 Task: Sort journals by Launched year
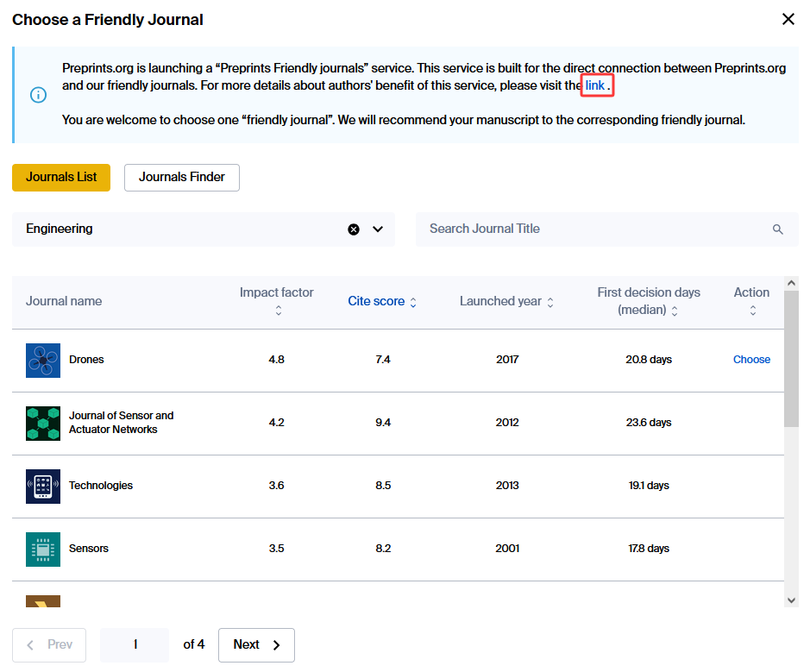click(506, 301)
